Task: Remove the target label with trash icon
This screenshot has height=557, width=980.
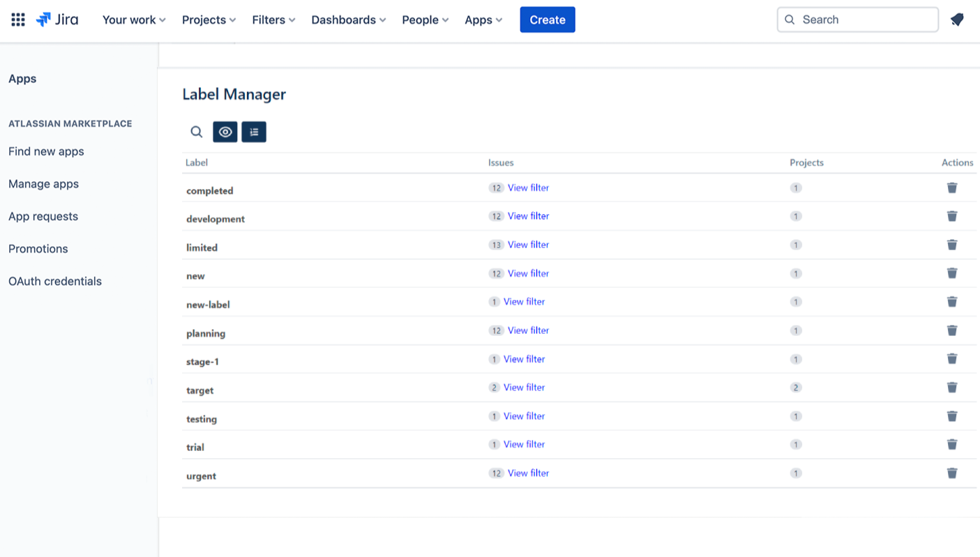Action: click(x=951, y=388)
